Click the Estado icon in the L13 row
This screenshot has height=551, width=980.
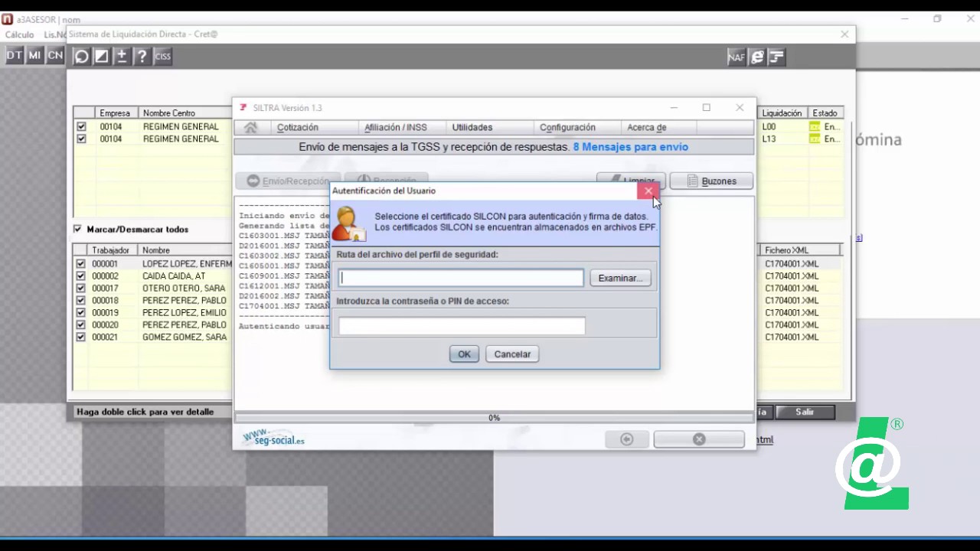pyautogui.click(x=815, y=139)
